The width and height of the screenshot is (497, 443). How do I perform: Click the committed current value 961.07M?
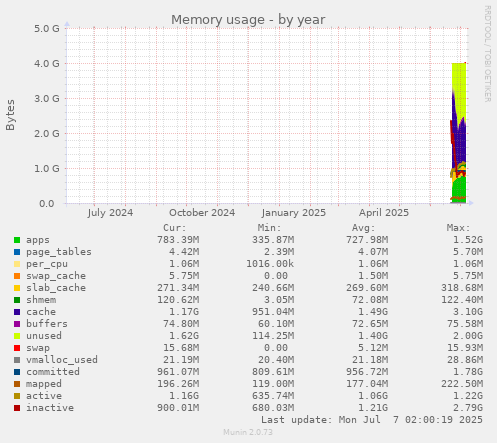[x=178, y=372]
